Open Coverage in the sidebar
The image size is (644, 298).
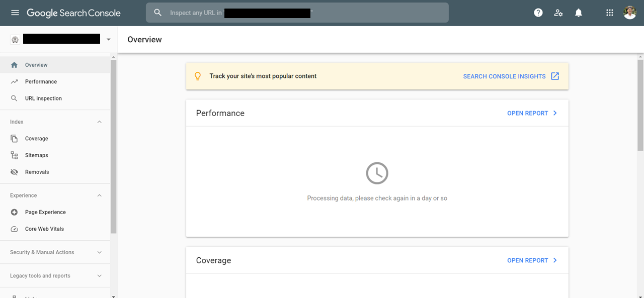click(55, 138)
